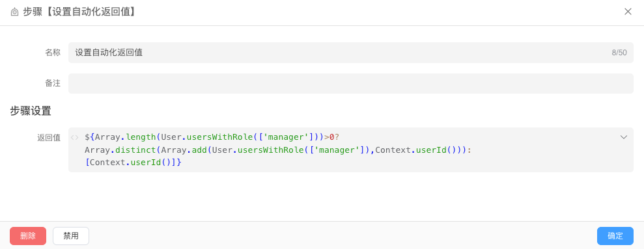
Task: Click the 返回值 field label
Action: coord(49,138)
